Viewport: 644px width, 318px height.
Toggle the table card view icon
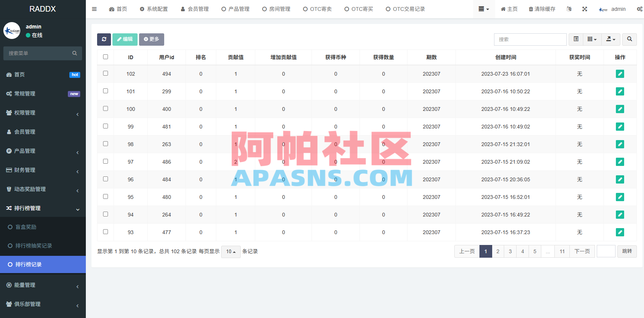coord(576,39)
